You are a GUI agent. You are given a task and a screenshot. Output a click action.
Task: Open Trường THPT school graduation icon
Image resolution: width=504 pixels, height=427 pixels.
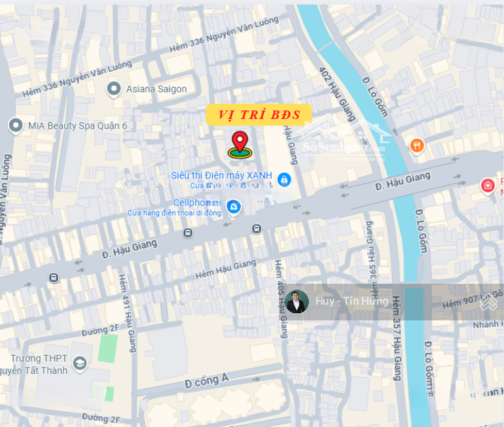[x=80, y=364]
